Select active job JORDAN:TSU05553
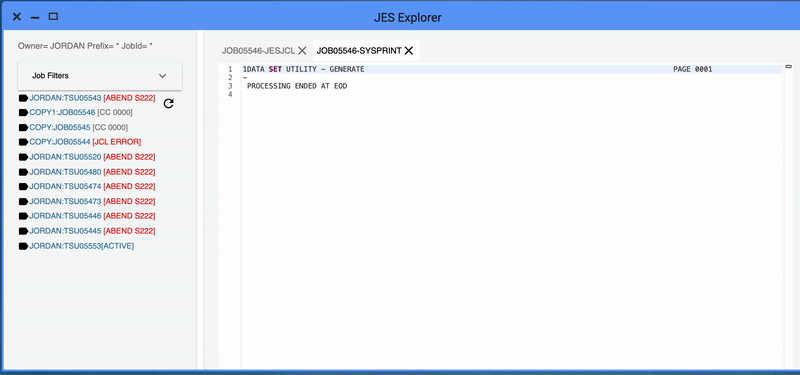The width and height of the screenshot is (800, 375). pyautogui.click(x=82, y=246)
